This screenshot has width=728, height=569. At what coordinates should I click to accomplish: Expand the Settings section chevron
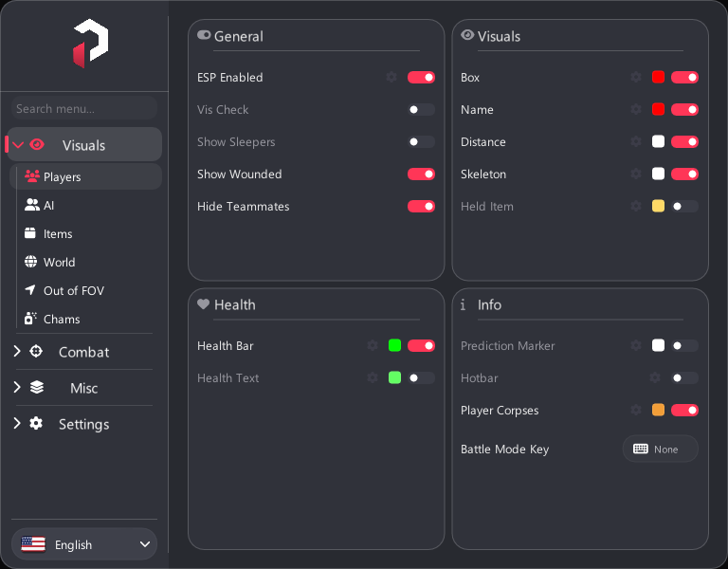[x=17, y=423]
